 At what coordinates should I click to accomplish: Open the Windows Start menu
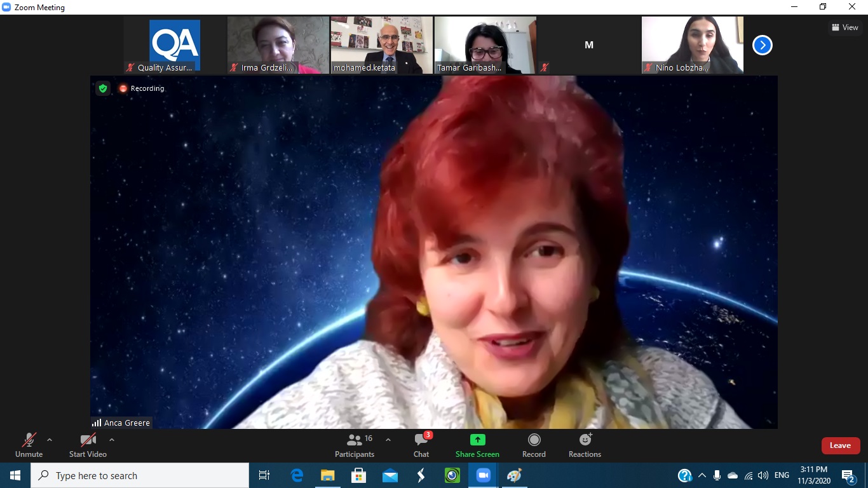pyautogui.click(x=15, y=475)
